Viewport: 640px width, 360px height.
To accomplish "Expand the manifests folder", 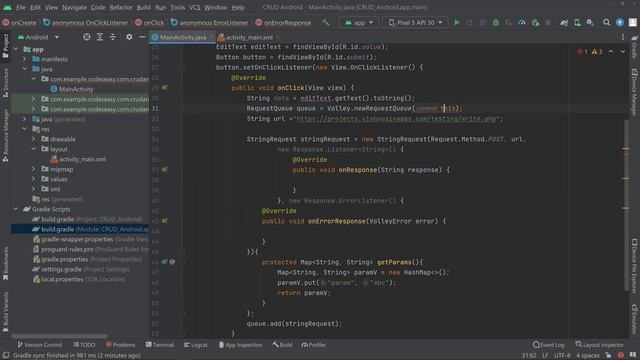I will point(25,59).
